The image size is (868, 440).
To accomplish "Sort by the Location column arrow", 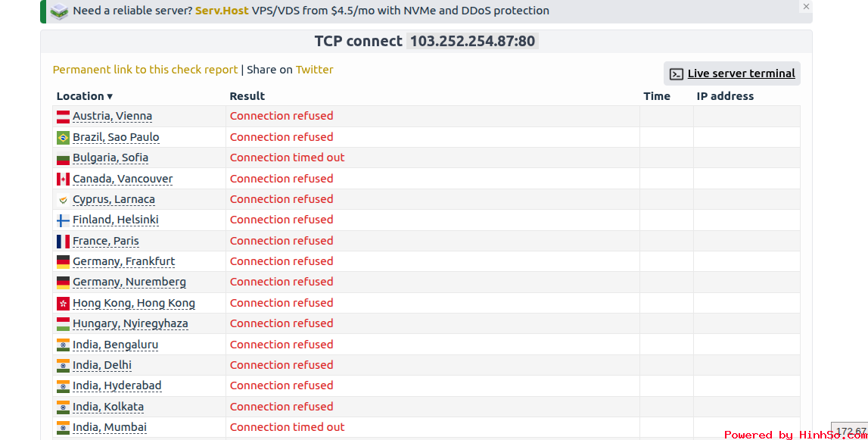I will pyautogui.click(x=110, y=96).
